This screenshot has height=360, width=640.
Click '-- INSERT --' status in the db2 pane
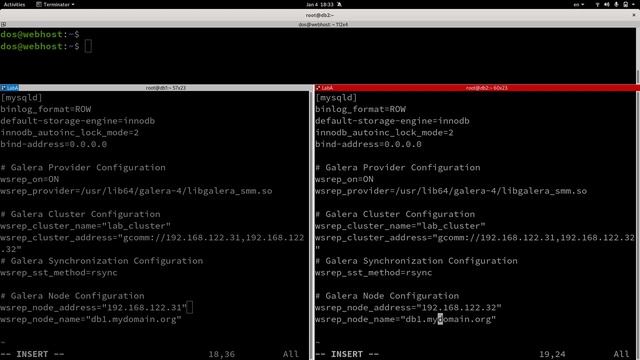coord(347,354)
